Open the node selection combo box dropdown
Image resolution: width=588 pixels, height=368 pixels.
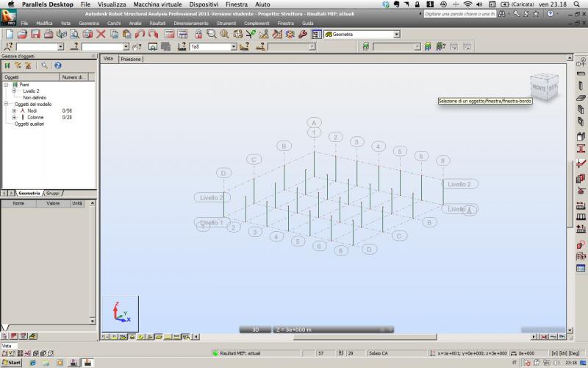(61, 46)
